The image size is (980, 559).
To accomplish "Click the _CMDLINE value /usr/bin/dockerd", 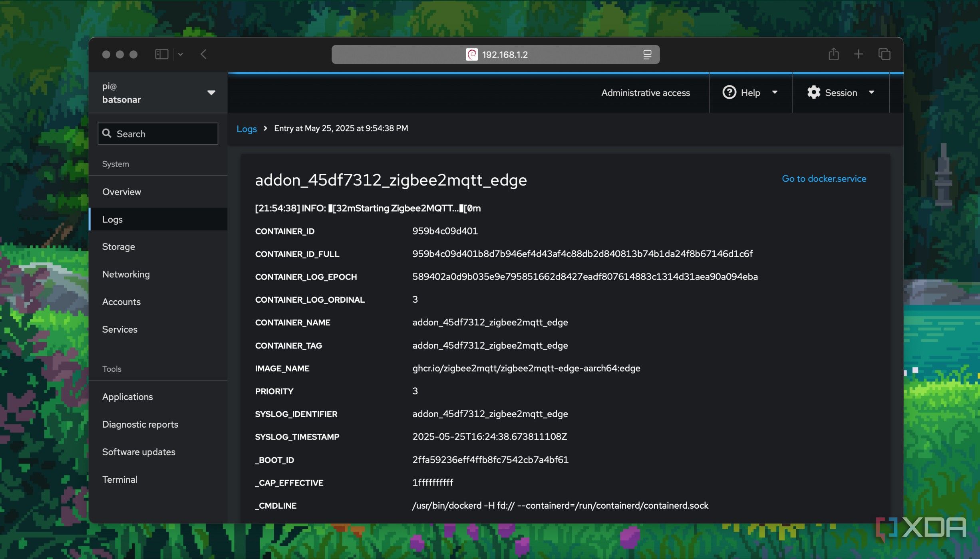I will (x=560, y=505).
